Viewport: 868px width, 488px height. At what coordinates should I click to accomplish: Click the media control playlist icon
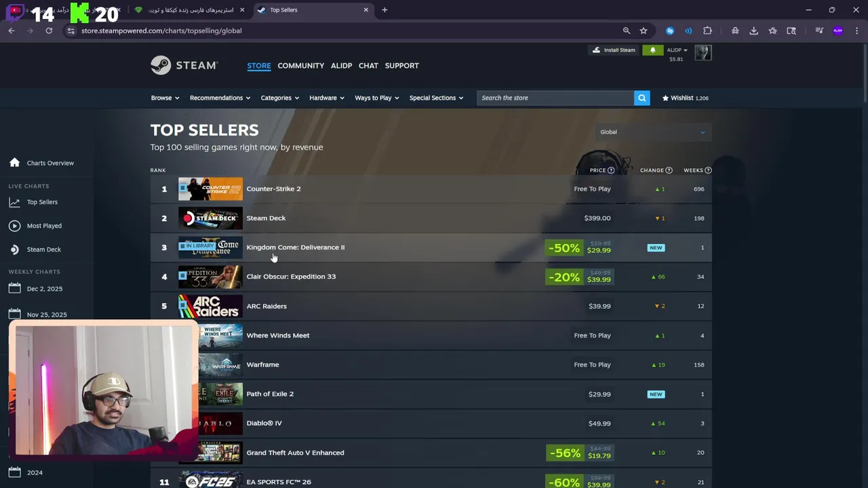click(x=819, y=30)
